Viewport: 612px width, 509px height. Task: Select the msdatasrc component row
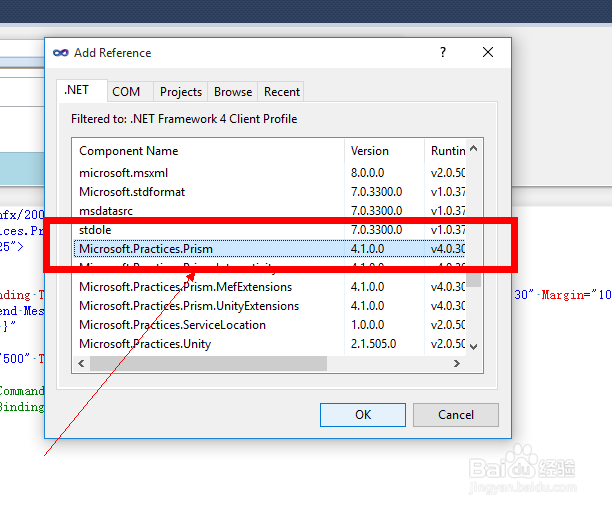coord(269,211)
